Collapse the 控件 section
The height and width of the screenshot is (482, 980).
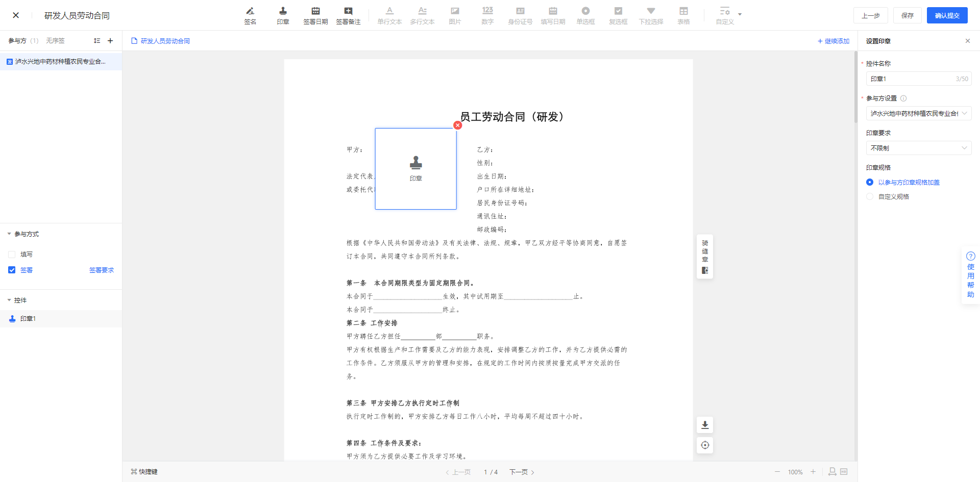pos(9,300)
